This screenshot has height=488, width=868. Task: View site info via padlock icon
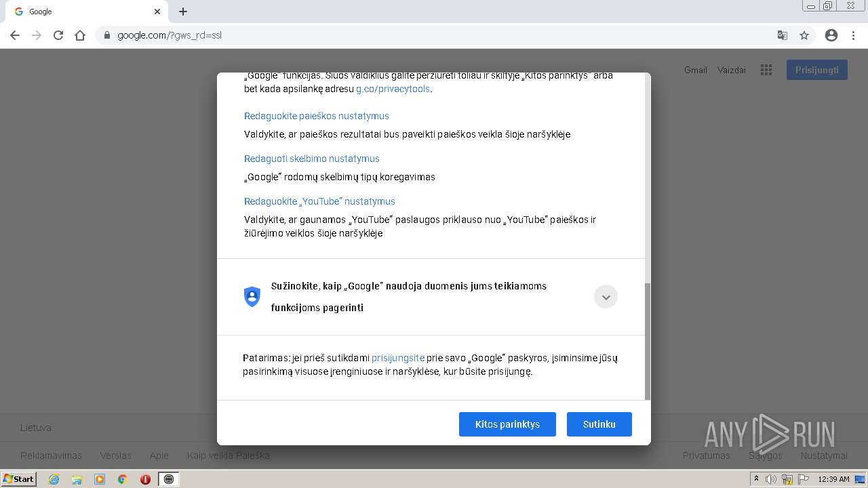[106, 35]
